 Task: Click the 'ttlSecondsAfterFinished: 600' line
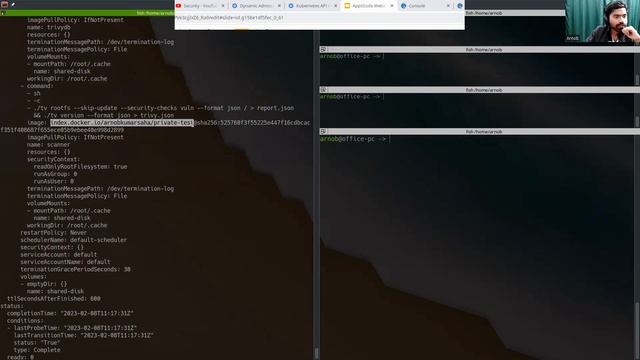pyautogui.click(x=54, y=299)
